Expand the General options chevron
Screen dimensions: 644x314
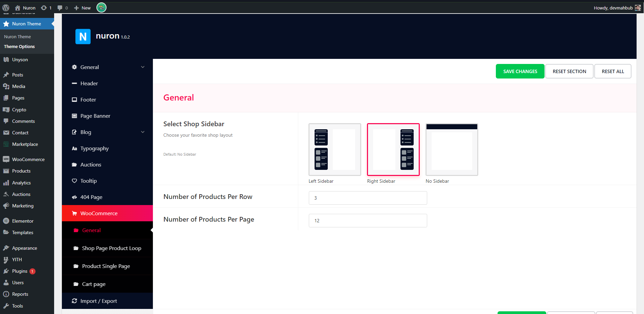point(143,67)
